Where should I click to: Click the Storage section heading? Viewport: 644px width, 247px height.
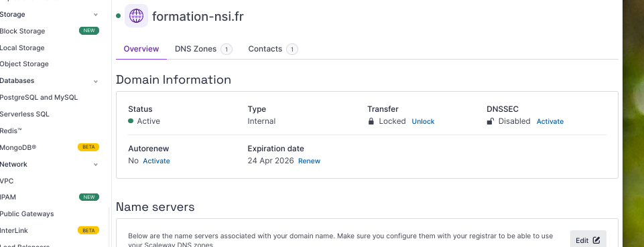(x=12, y=14)
